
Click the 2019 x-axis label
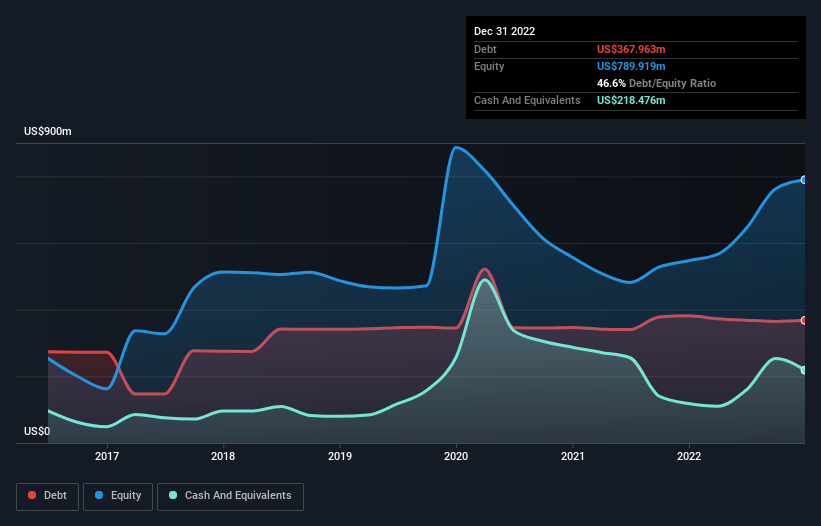click(x=340, y=456)
